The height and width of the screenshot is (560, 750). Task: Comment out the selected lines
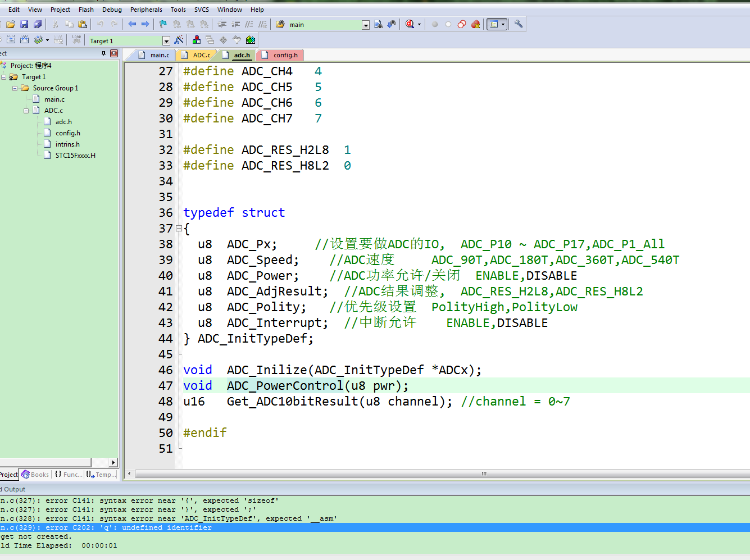click(249, 24)
